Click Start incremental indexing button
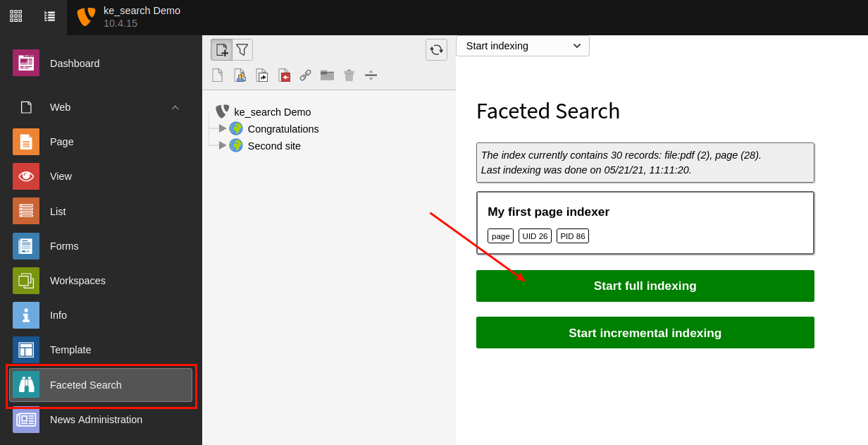The height and width of the screenshot is (445, 868). click(645, 333)
